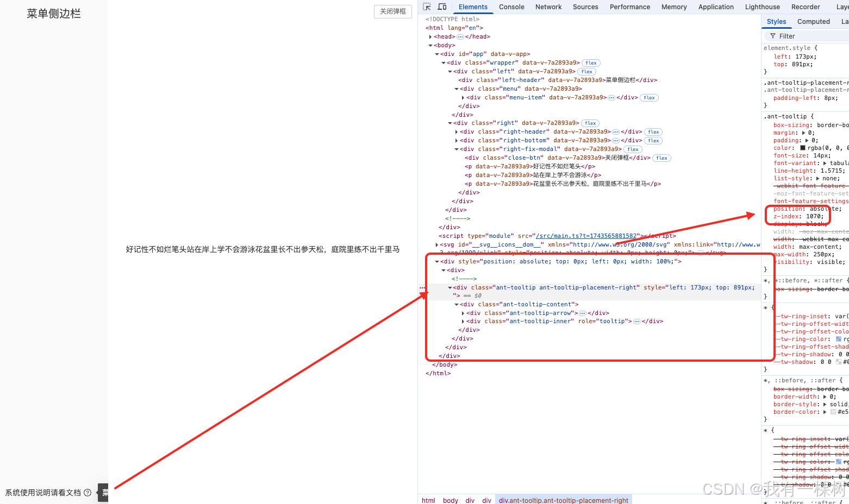Expand the margin shorthand triangle in .ant-tooltip

[x=803, y=133]
